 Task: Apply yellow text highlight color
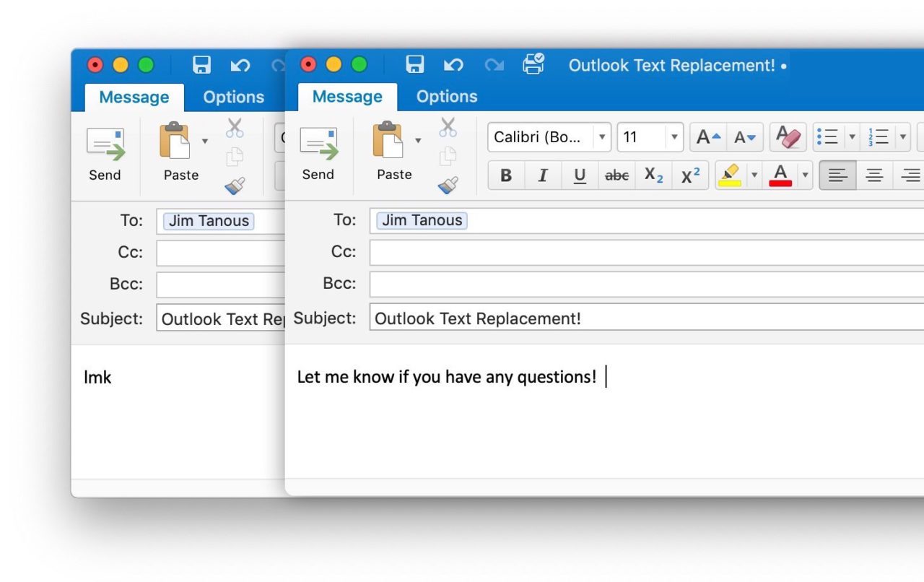click(x=731, y=175)
